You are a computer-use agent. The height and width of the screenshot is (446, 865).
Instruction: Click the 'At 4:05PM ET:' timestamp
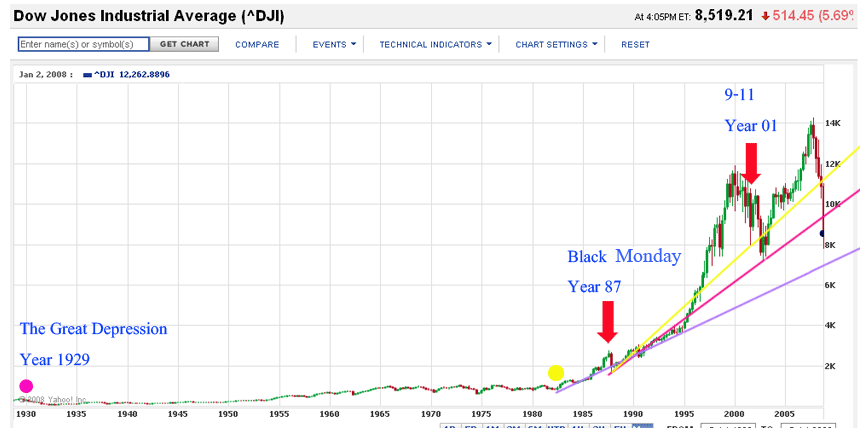pos(663,17)
